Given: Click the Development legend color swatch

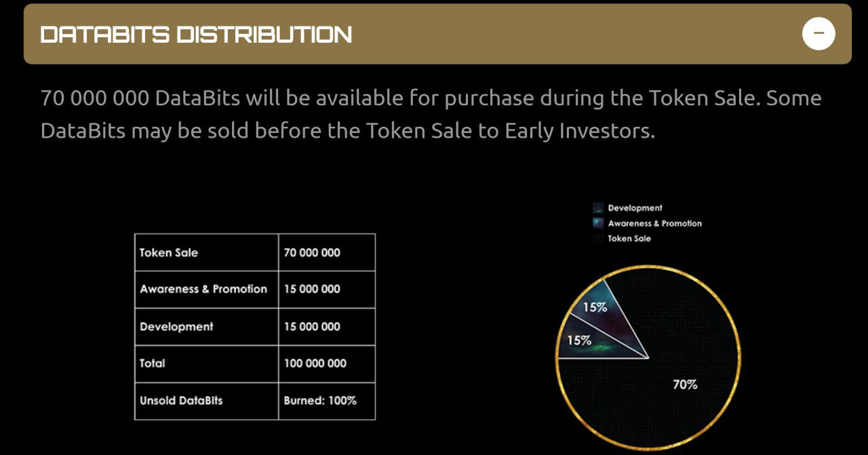Looking at the screenshot, I should (597, 208).
